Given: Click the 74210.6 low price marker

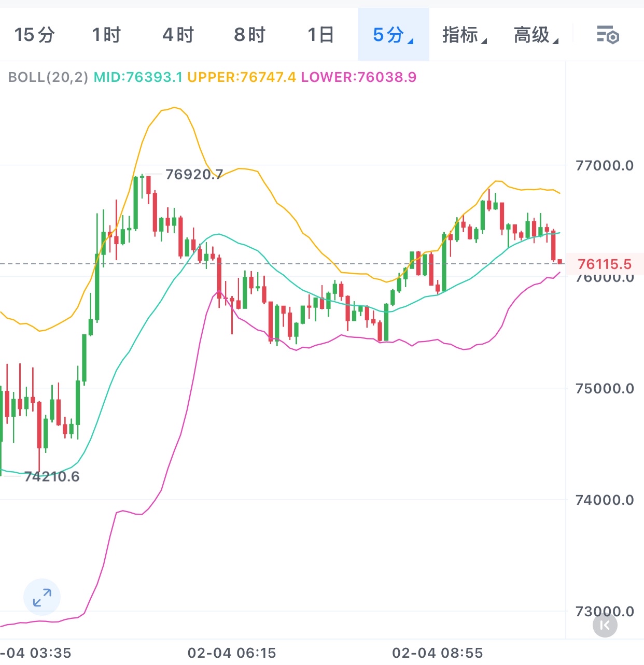Looking at the screenshot, I should [x=52, y=476].
